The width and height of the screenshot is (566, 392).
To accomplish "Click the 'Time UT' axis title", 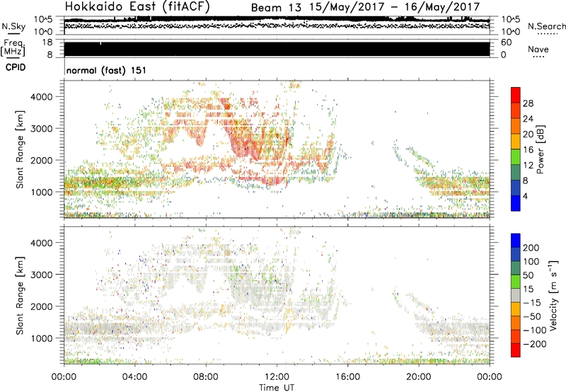I will pyautogui.click(x=277, y=387).
